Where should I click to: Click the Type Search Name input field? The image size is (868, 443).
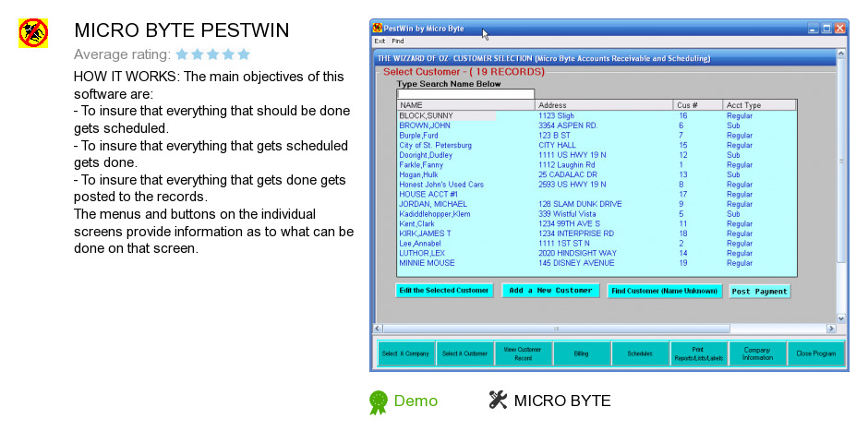[x=465, y=94]
